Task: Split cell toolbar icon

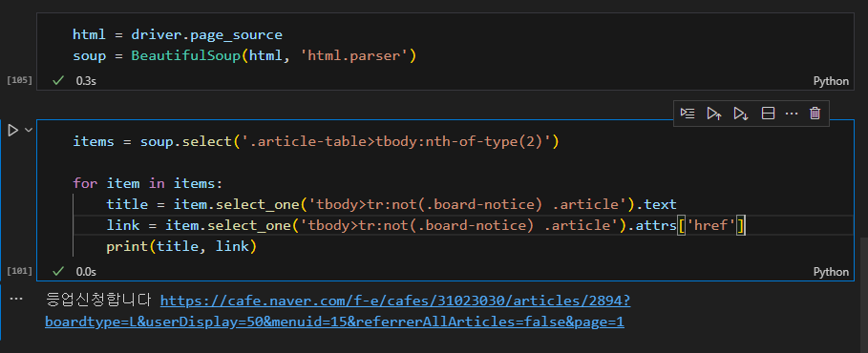Action: [768, 114]
